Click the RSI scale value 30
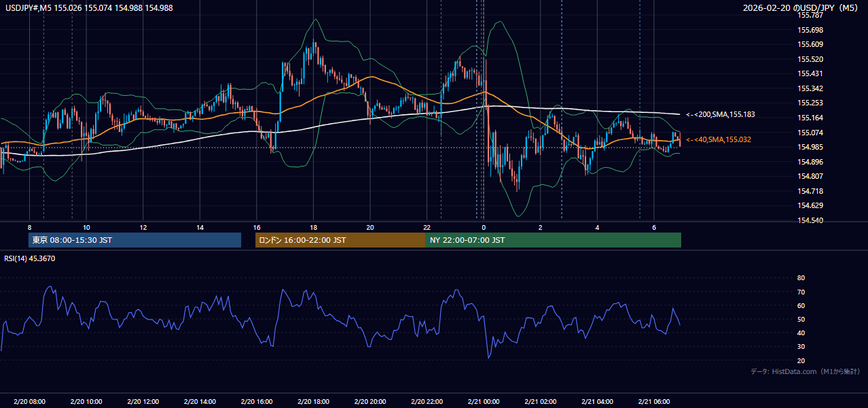 click(801, 347)
